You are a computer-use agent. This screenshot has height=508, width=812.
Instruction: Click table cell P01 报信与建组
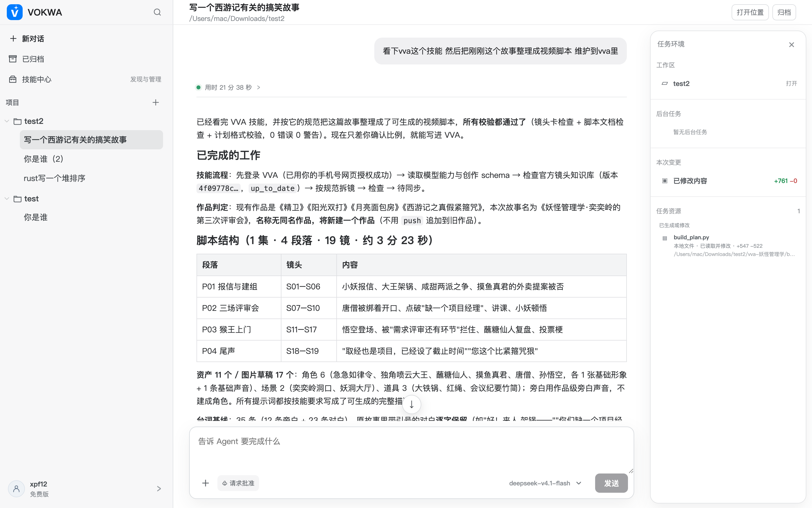239,287
